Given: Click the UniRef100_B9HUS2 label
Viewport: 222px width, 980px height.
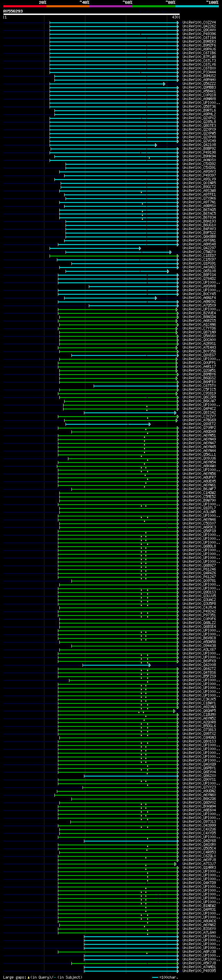Looking at the screenshot, I should click(199, 76).
